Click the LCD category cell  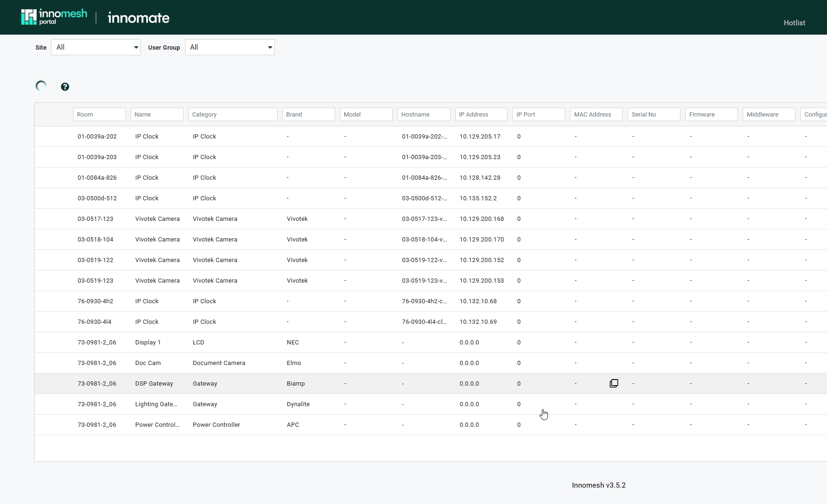tap(199, 343)
